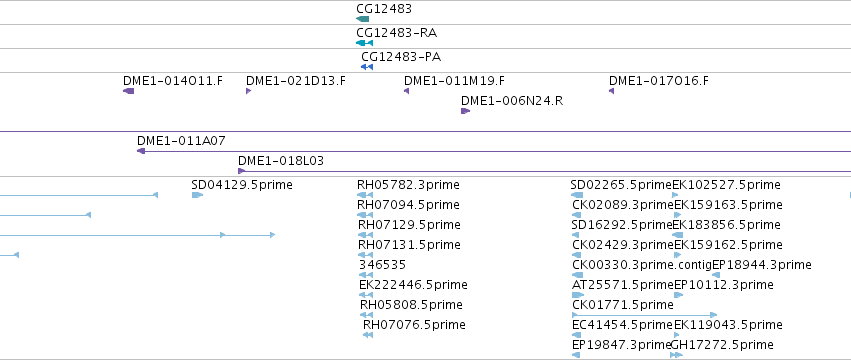
Task: Click the EK183856.5prime glyph
Action: [x=677, y=235]
